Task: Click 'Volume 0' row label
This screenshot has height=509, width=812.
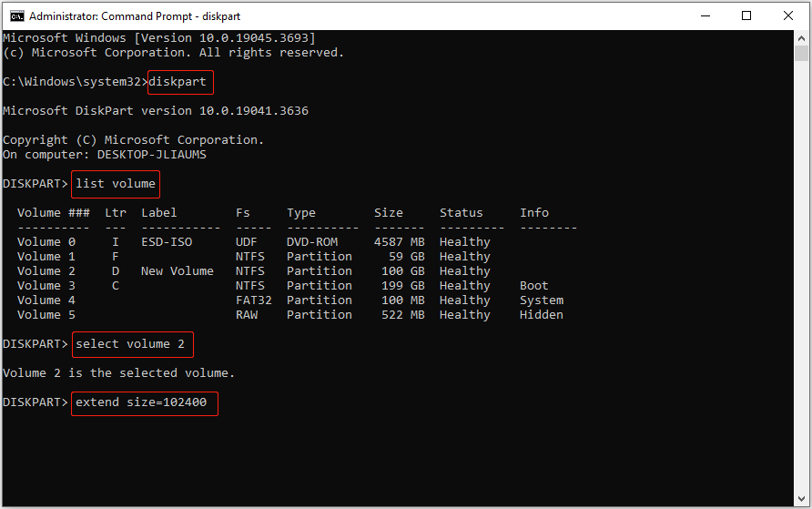Action: click(x=46, y=242)
